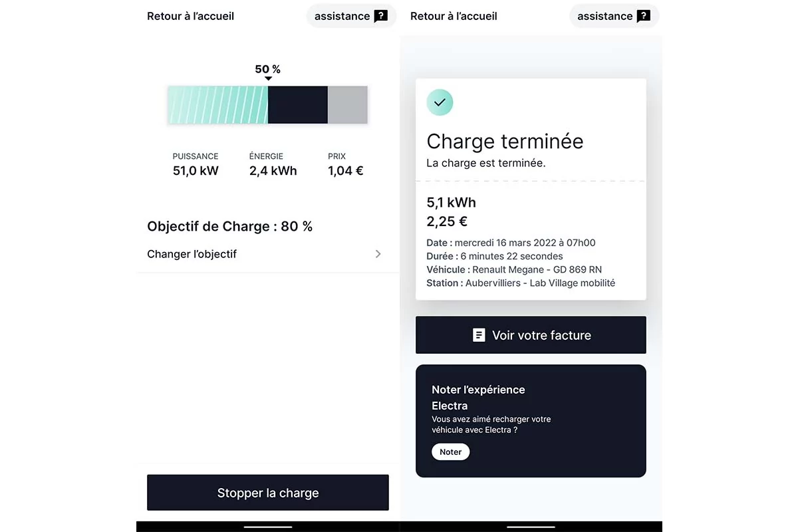The width and height of the screenshot is (798, 532).
Task: Click the green charged portion of progress bar
Action: [217, 105]
